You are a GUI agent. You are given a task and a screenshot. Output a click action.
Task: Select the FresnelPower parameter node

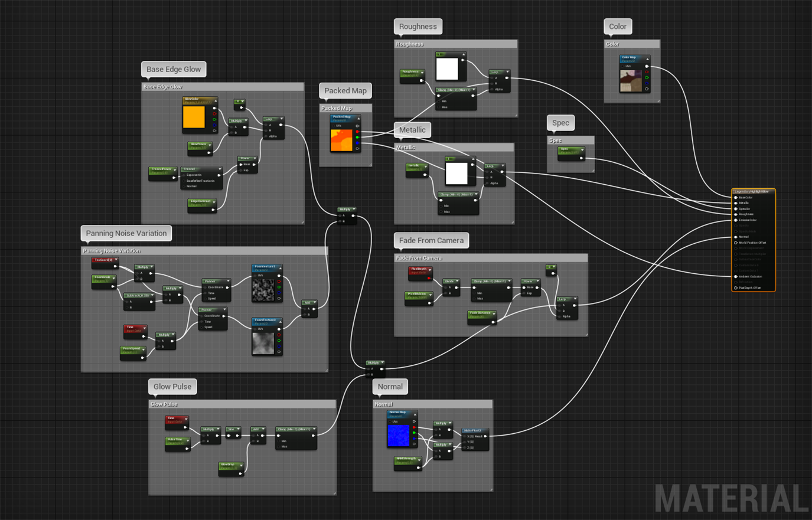coord(162,173)
